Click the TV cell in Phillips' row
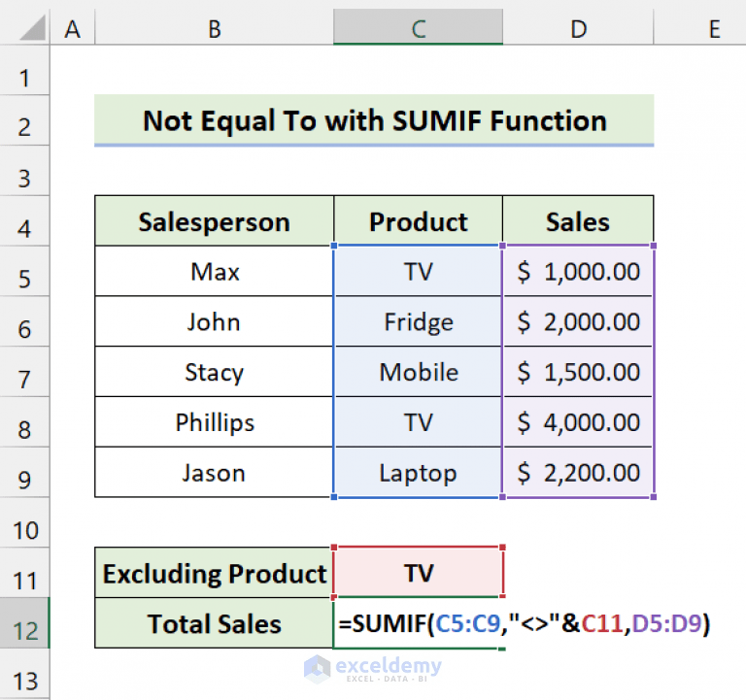Viewport: 746px width, 700px height. point(419,422)
